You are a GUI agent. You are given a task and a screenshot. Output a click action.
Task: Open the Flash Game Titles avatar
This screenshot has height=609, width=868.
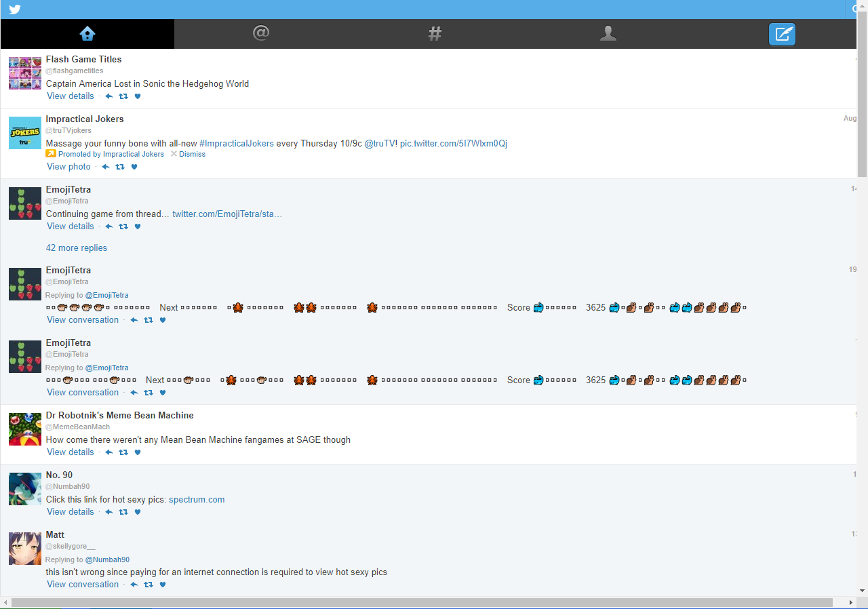coord(25,73)
